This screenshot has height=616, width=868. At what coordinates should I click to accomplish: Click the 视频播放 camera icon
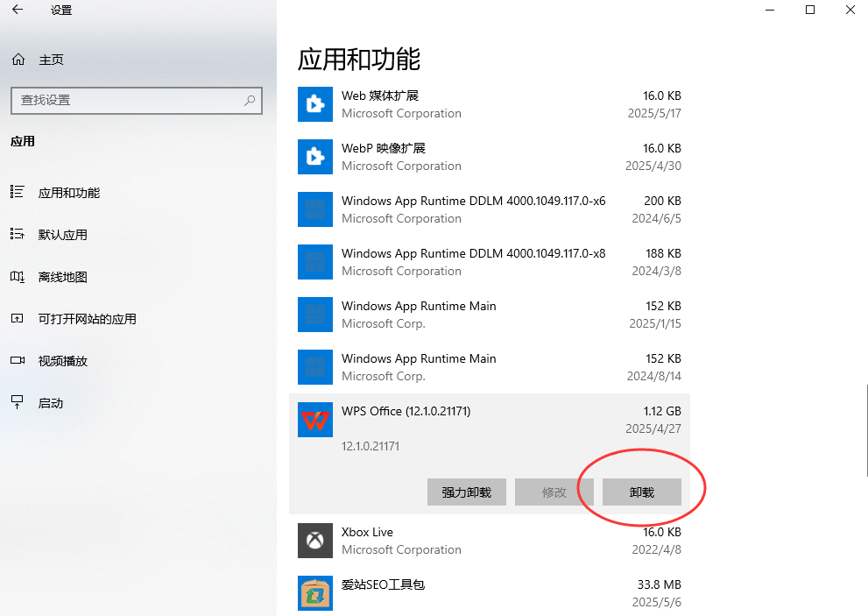18,361
